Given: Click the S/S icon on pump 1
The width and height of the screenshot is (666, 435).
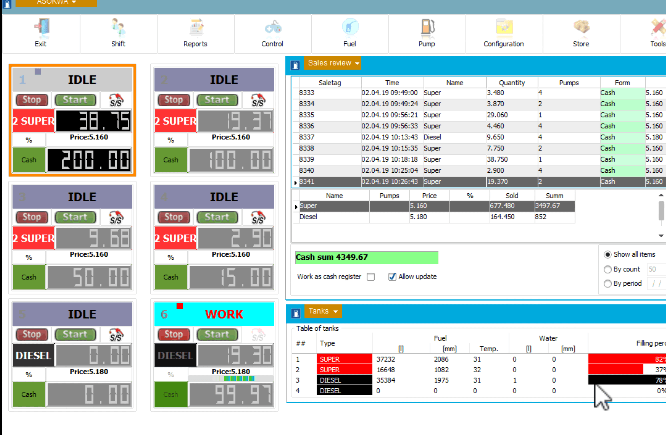Looking at the screenshot, I should pyautogui.click(x=115, y=100).
